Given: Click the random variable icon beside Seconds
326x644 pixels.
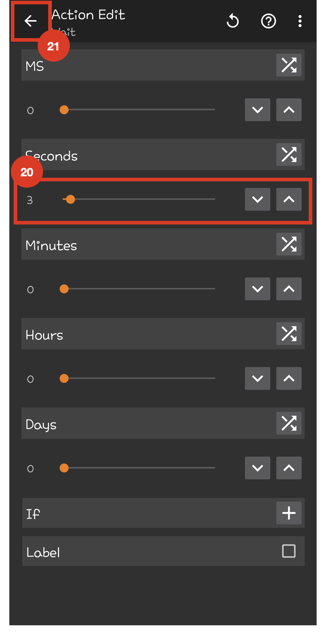Looking at the screenshot, I should [x=289, y=155].
